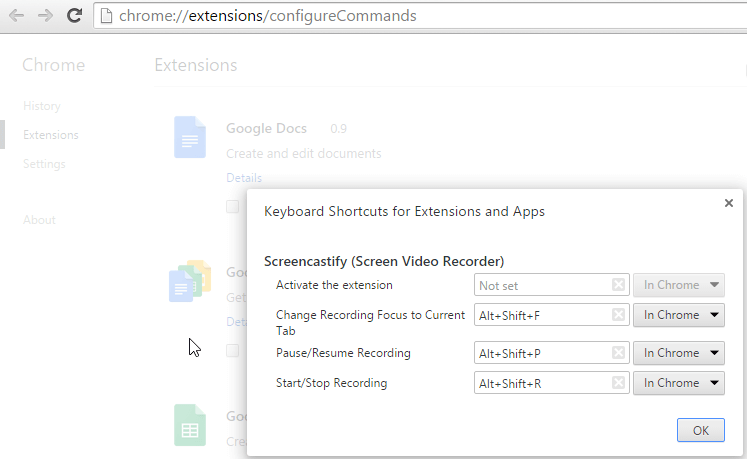
Task: Confirm shortcuts with the OK button
Action: [x=700, y=430]
